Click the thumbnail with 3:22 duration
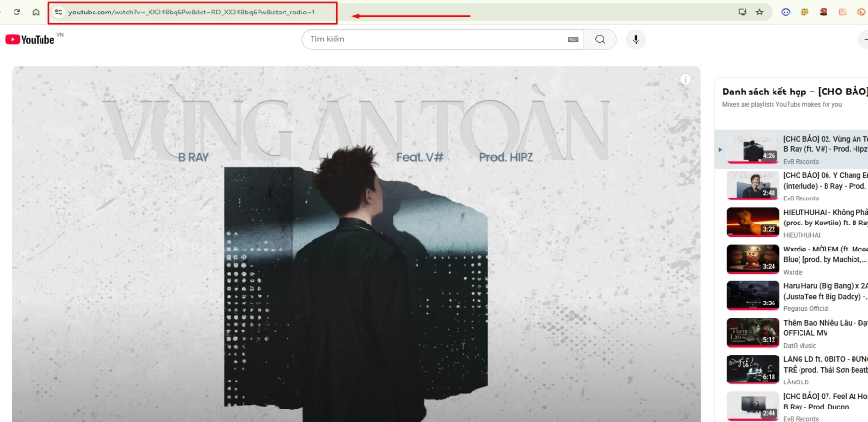 click(x=753, y=222)
